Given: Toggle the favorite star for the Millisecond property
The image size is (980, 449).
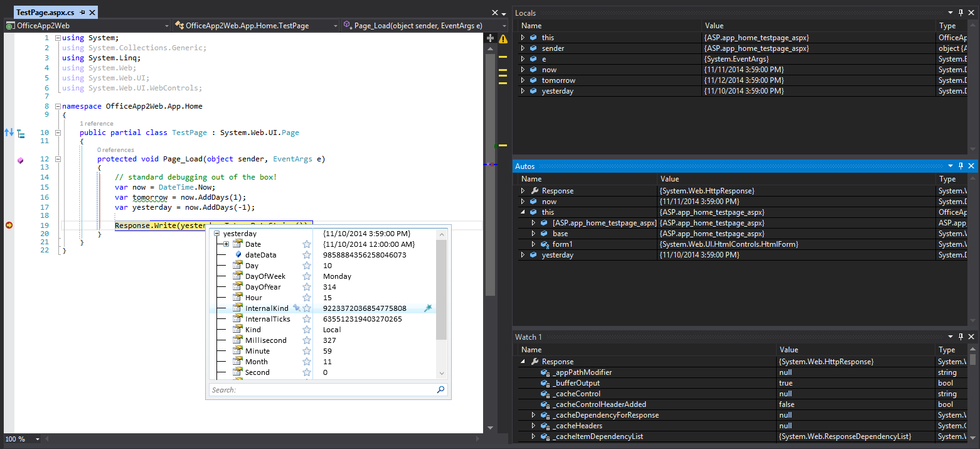Looking at the screenshot, I should click(306, 340).
